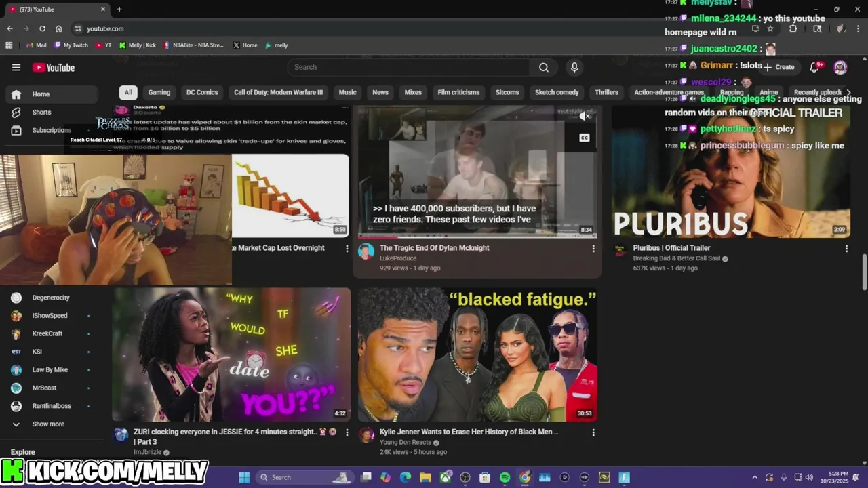The width and height of the screenshot is (868, 488).
Task: Toggle captions on the video preview
Action: click(x=585, y=138)
